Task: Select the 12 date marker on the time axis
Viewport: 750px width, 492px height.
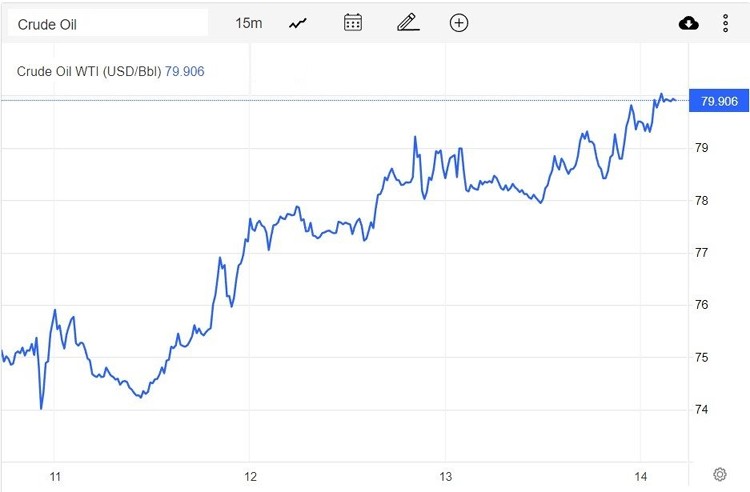Action: (x=250, y=476)
